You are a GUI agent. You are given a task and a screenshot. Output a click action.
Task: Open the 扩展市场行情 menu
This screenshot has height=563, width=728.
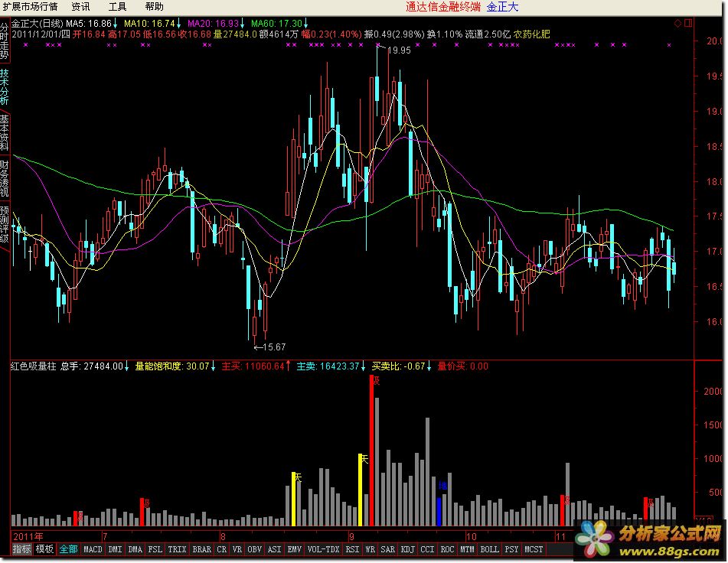[30, 6]
